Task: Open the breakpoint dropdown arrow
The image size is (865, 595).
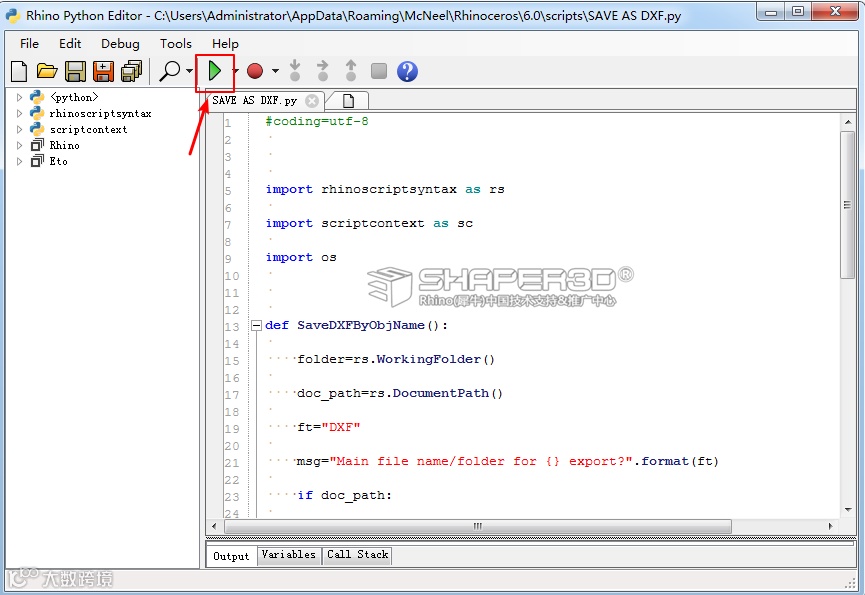Action: coord(275,71)
